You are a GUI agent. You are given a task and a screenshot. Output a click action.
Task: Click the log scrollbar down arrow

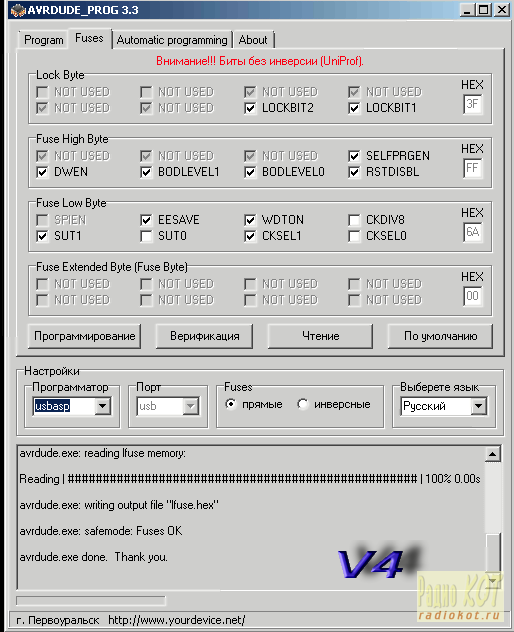pos(493,580)
